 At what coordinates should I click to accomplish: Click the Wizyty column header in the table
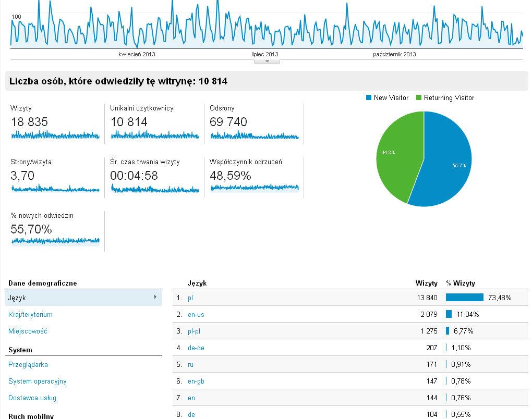click(x=427, y=283)
